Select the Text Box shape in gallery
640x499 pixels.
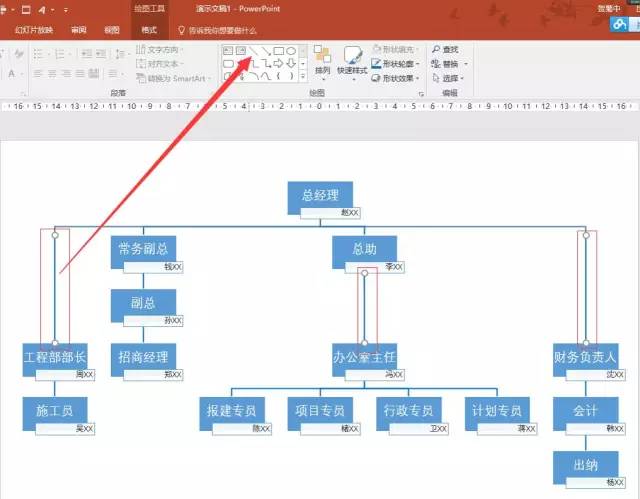228,51
